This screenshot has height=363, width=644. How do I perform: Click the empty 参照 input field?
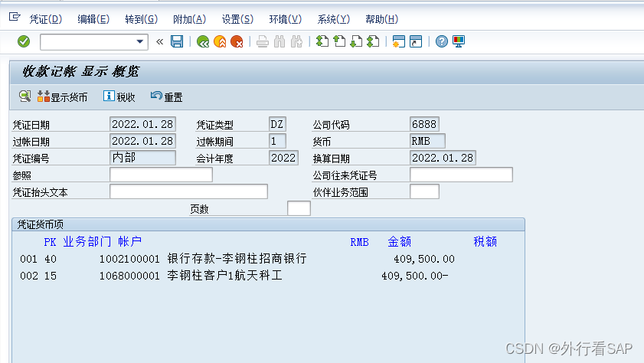tap(161, 175)
